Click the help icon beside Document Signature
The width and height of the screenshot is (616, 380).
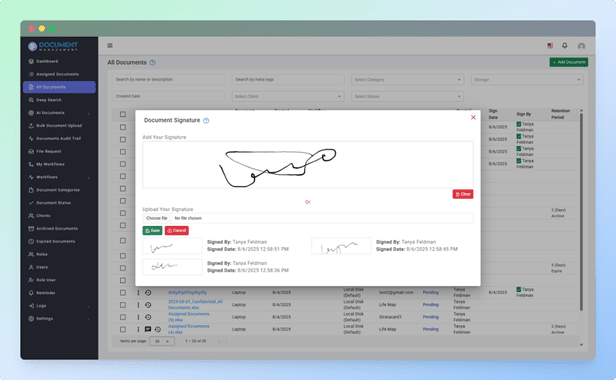click(x=206, y=121)
